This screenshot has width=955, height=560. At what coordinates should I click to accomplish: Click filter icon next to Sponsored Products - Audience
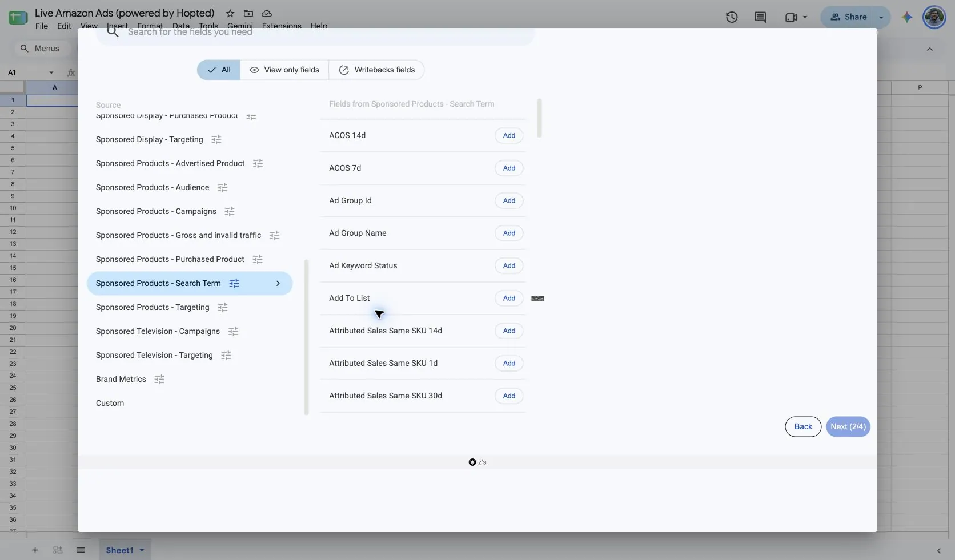click(223, 187)
